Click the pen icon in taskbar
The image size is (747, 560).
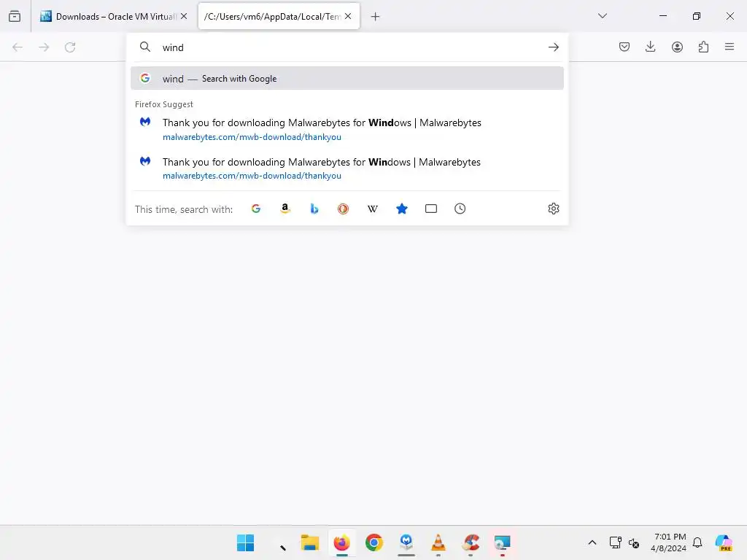point(282,547)
